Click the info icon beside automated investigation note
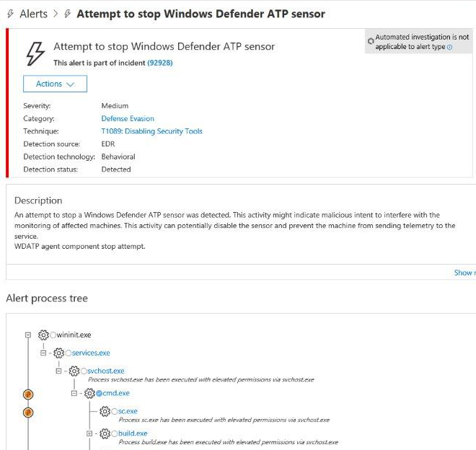The height and width of the screenshot is (450, 476). (450, 48)
